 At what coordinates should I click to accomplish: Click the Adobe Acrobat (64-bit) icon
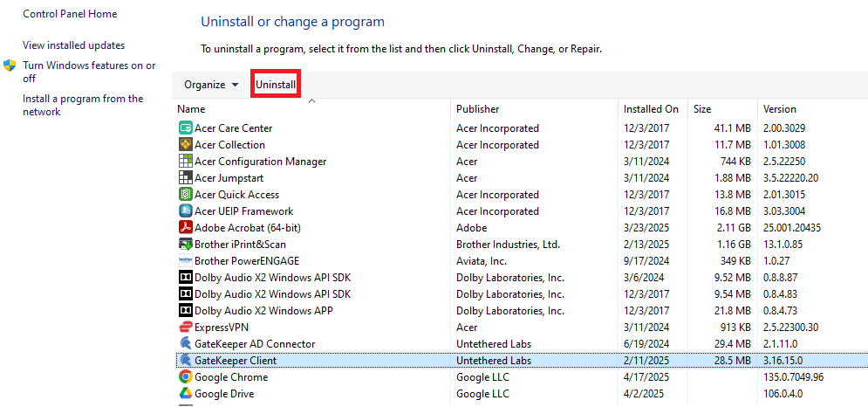186,227
